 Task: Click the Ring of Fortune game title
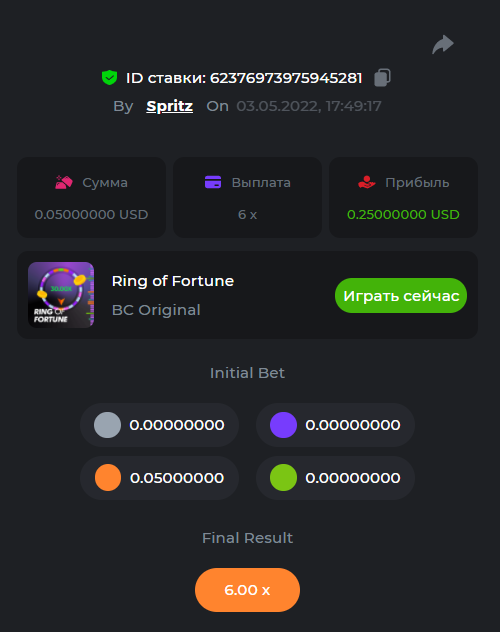[x=173, y=281]
